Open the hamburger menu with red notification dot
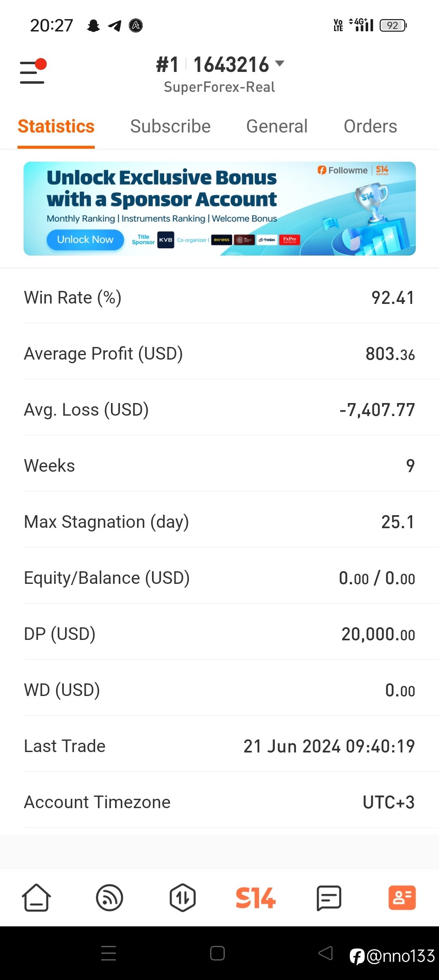439x980 pixels. coord(33,72)
